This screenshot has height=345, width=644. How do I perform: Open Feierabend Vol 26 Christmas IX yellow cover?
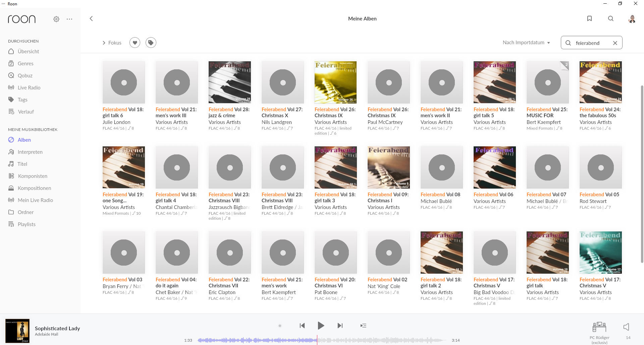(x=336, y=82)
